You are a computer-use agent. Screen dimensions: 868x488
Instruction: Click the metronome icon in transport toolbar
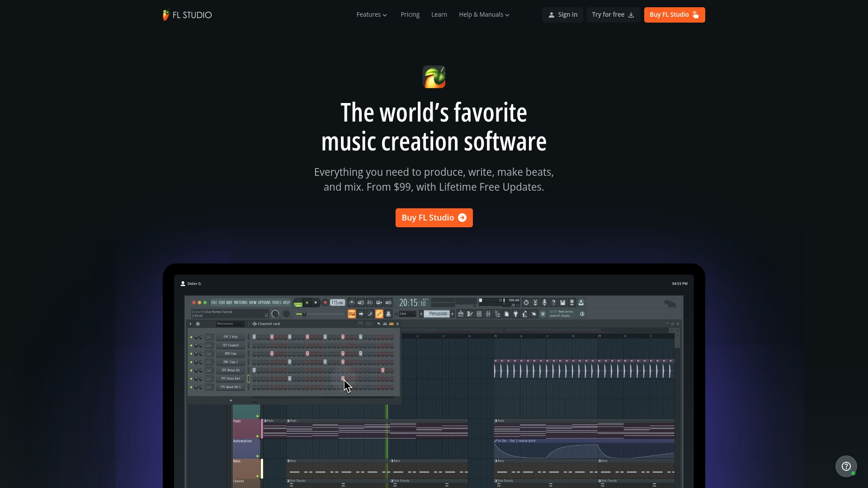[352, 302]
